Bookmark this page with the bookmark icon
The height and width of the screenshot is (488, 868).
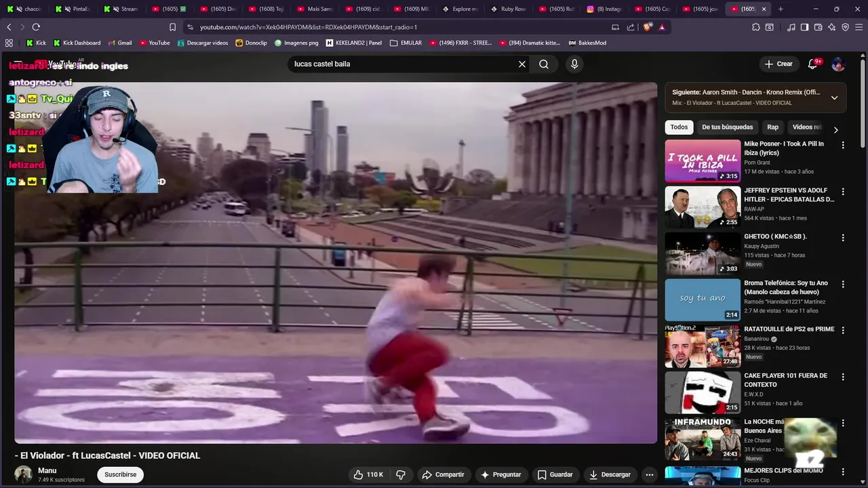pos(172,27)
